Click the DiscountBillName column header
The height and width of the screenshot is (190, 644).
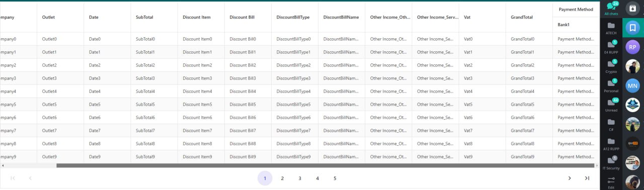(x=341, y=17)
